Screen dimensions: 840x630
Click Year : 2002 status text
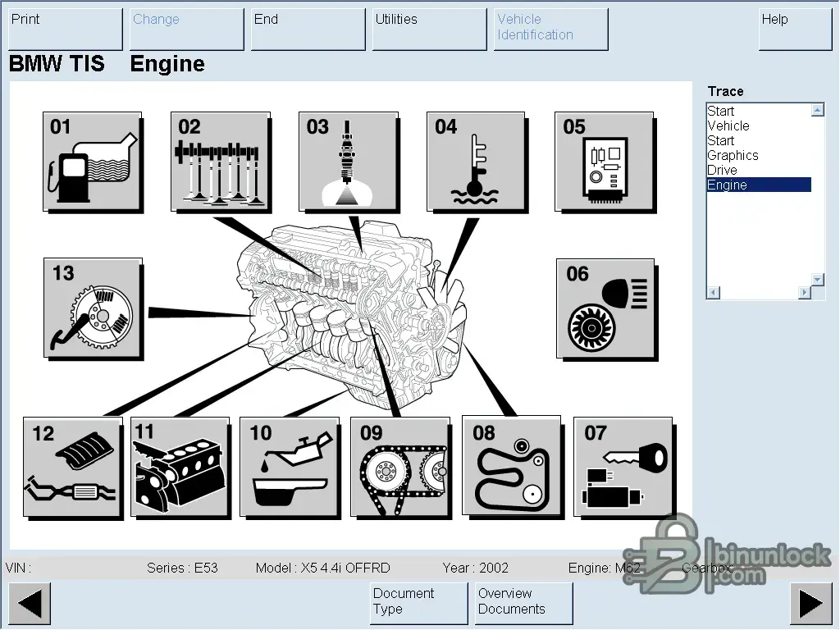[475, 568]
